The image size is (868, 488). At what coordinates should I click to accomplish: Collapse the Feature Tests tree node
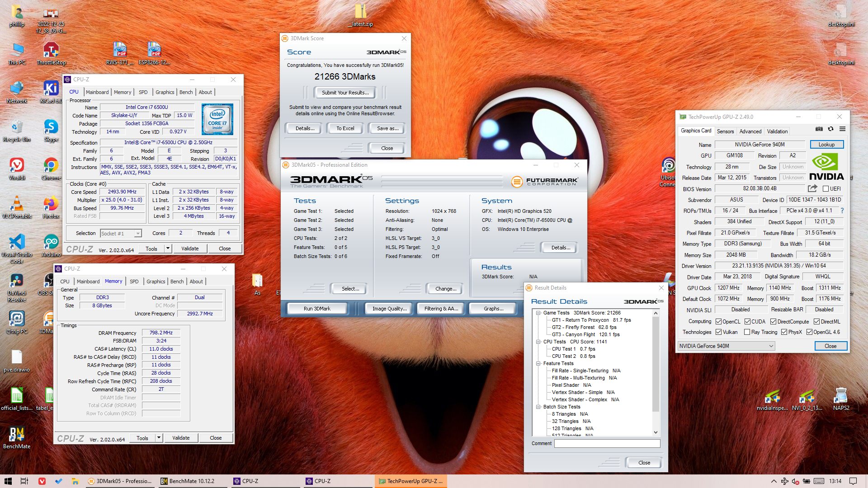point(538,363)
